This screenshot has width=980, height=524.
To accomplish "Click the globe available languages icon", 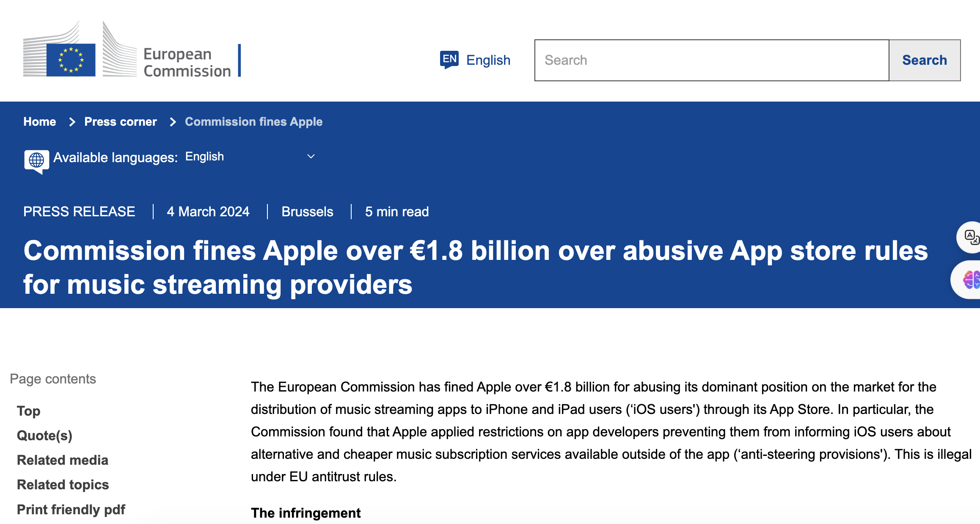I will (36, 161).
